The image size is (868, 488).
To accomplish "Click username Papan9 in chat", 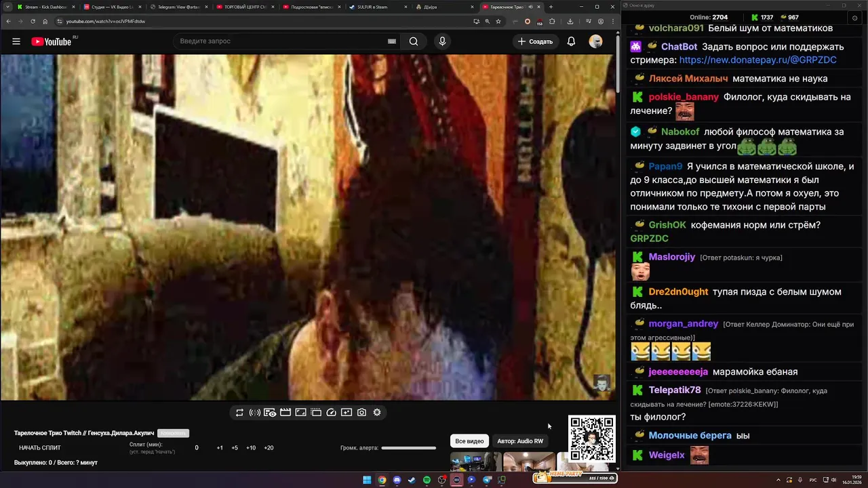I will click(x=665, y=167).
